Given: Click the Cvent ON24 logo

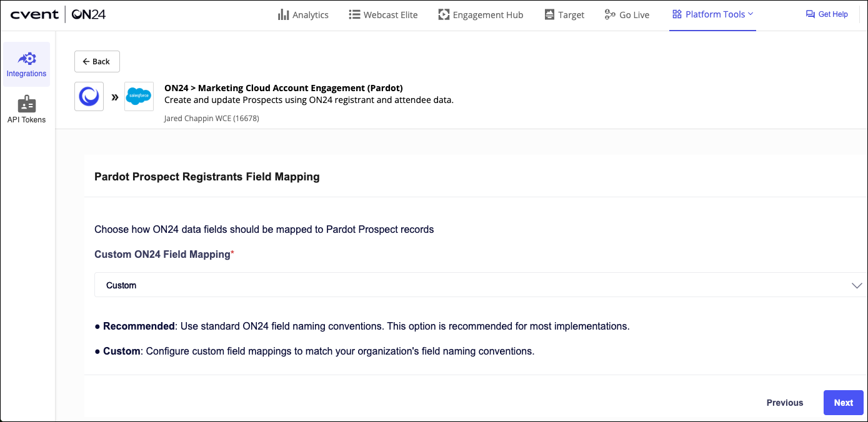Looking at the screenshot, I should (x=58, y=14).
